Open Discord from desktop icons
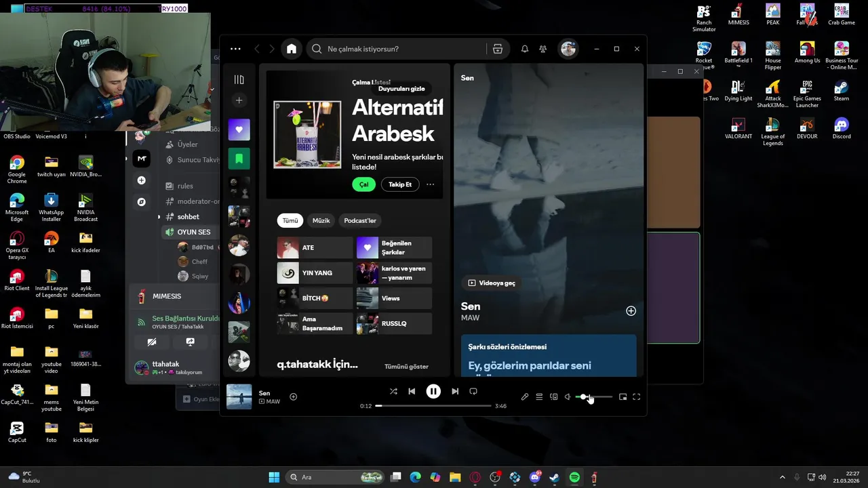This screenshot has height=488, width=868. (x=841, y=127)
